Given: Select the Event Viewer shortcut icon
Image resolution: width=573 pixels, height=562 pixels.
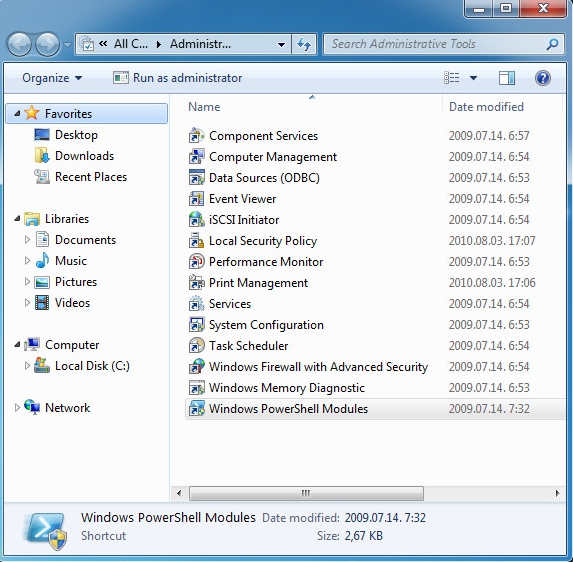Looking at the screenshot, I should coord(196,199).
